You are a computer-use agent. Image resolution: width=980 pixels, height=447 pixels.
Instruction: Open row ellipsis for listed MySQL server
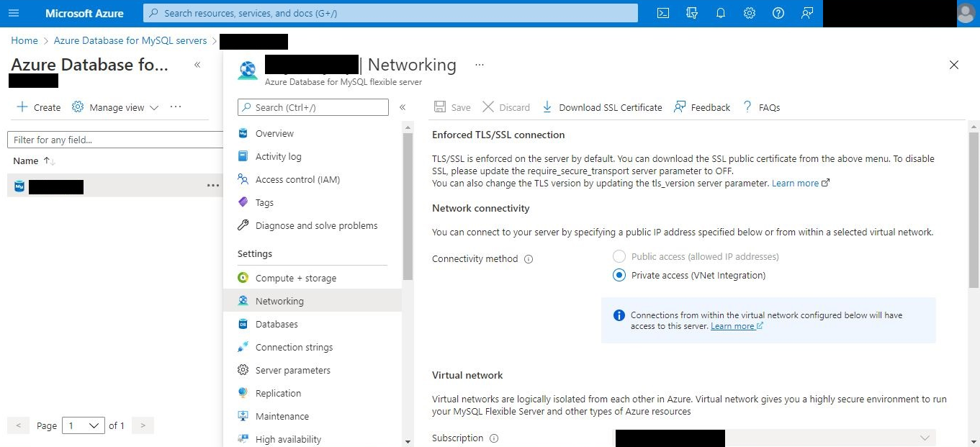tap(213, 186)
